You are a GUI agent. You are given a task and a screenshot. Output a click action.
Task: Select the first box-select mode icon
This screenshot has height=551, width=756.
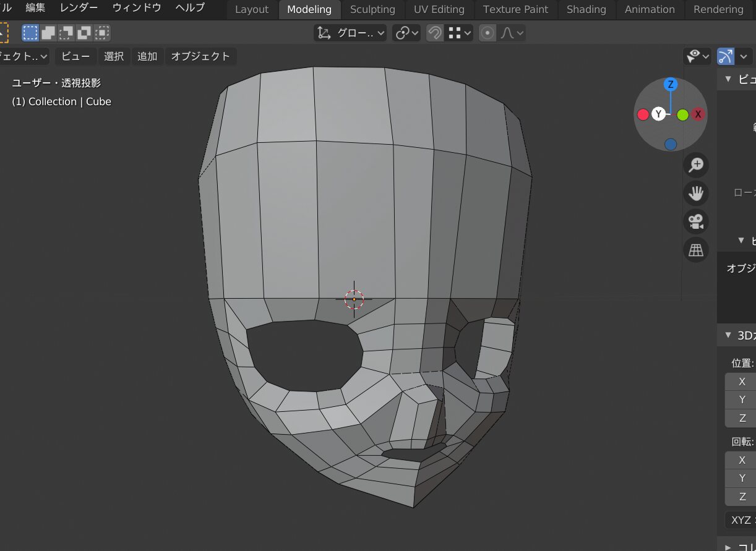tap(30, 33)
